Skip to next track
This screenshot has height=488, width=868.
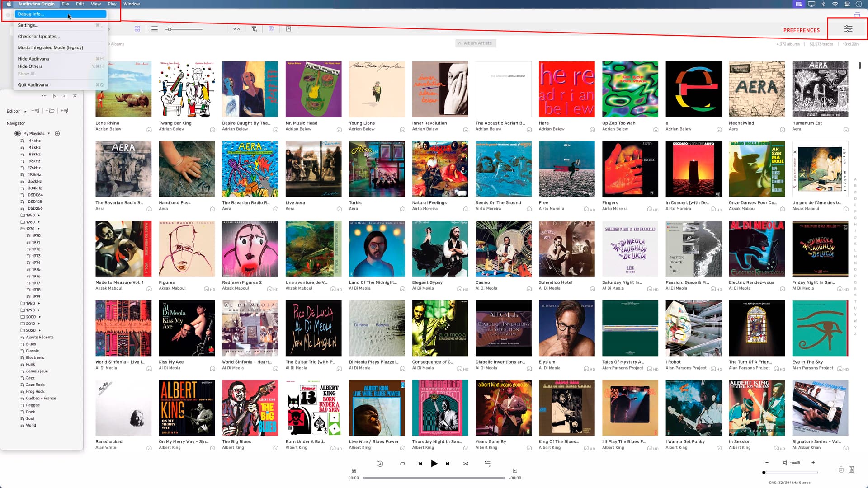[x=448, y=464]
